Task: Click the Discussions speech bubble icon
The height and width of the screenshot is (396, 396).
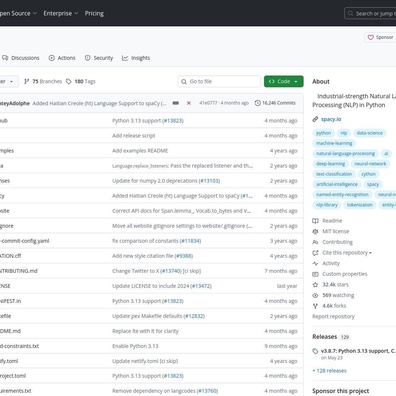Action: point(5,58)
